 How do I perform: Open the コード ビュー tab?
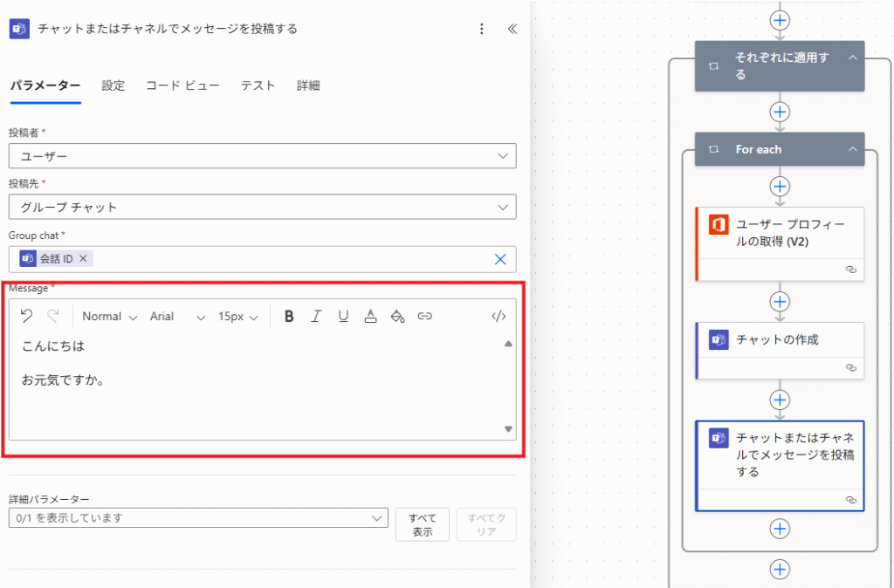[x=182, y=85]
